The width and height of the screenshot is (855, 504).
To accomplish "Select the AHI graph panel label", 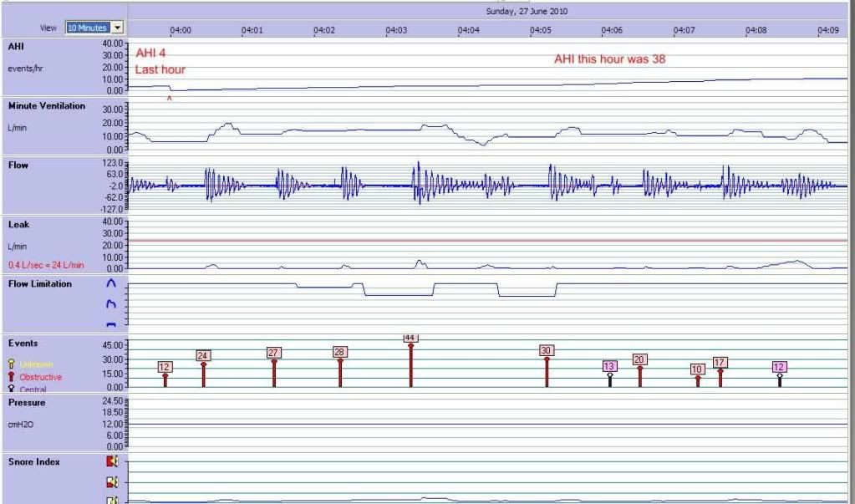I will 16,46.
